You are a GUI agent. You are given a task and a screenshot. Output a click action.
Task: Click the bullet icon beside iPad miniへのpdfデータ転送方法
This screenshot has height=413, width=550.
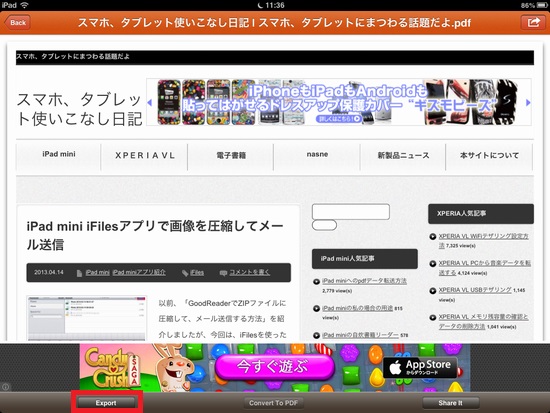pos(316,281)
